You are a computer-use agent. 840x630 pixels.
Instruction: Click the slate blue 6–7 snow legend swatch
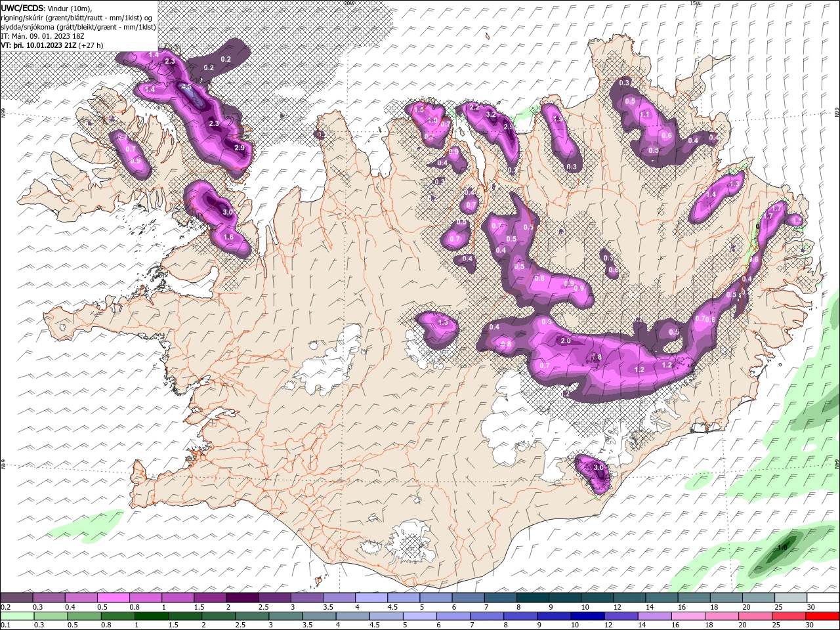pyautogui.click(x=468, y=598)
